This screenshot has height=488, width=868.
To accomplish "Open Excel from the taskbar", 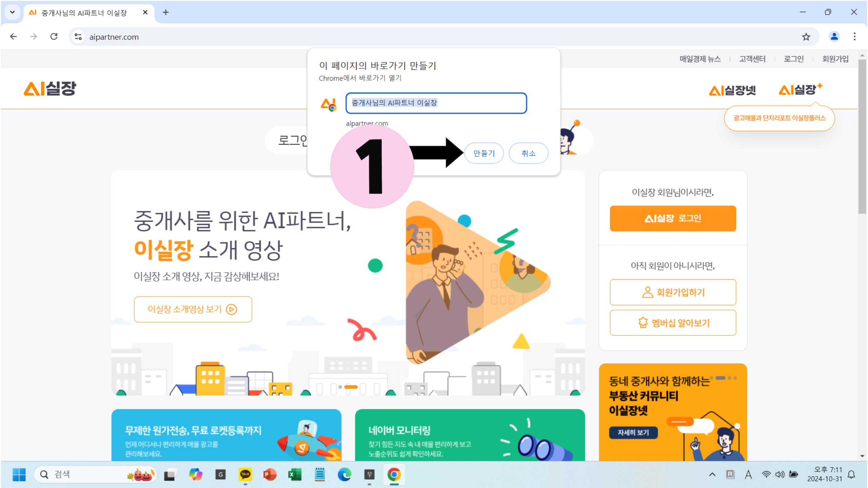I will [x=295, y=474].
